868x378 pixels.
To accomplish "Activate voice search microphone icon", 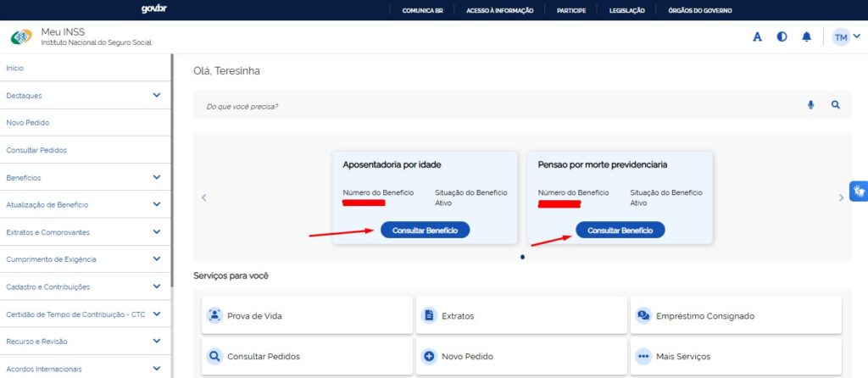I will point(811,104).
